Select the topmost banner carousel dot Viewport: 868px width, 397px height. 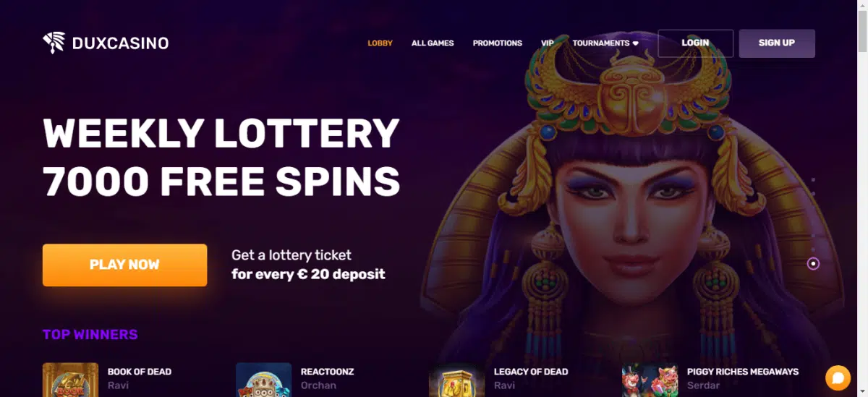pos(814,179)
